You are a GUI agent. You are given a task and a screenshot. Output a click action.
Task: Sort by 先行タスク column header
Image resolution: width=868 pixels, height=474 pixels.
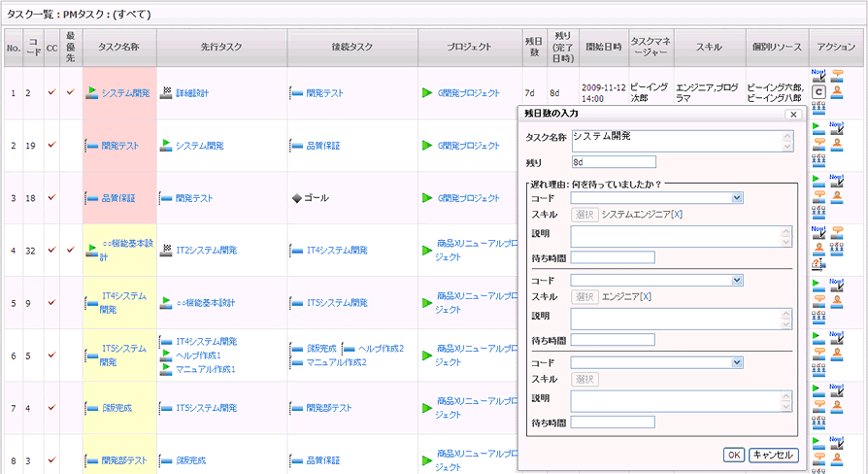click(221, 47)
